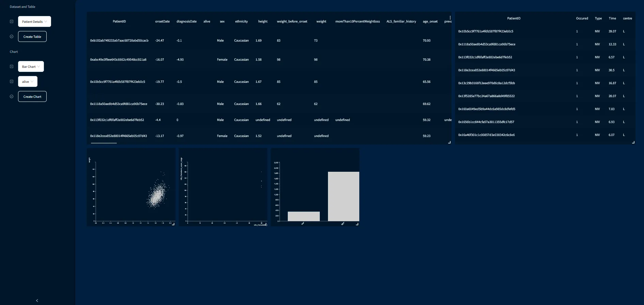Click the onsetDate column header
Screen dimensions: 644x305
pos(162,21)
